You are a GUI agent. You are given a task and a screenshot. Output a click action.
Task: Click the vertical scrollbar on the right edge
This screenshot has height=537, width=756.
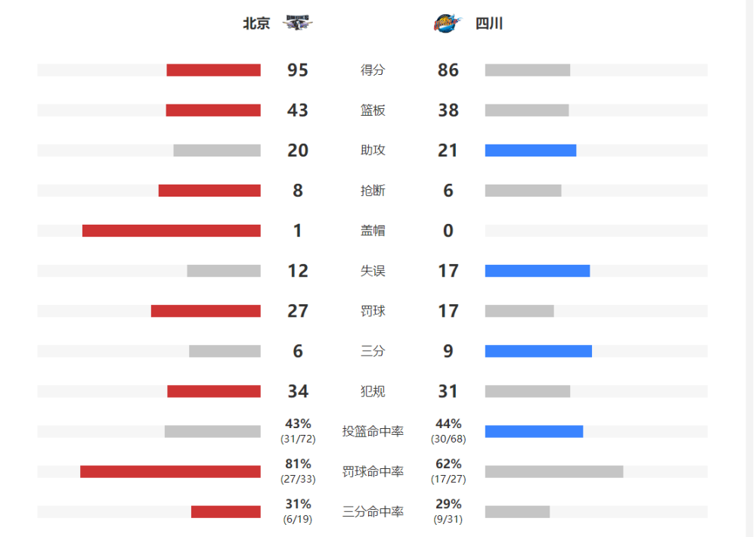tap(750, 268)
